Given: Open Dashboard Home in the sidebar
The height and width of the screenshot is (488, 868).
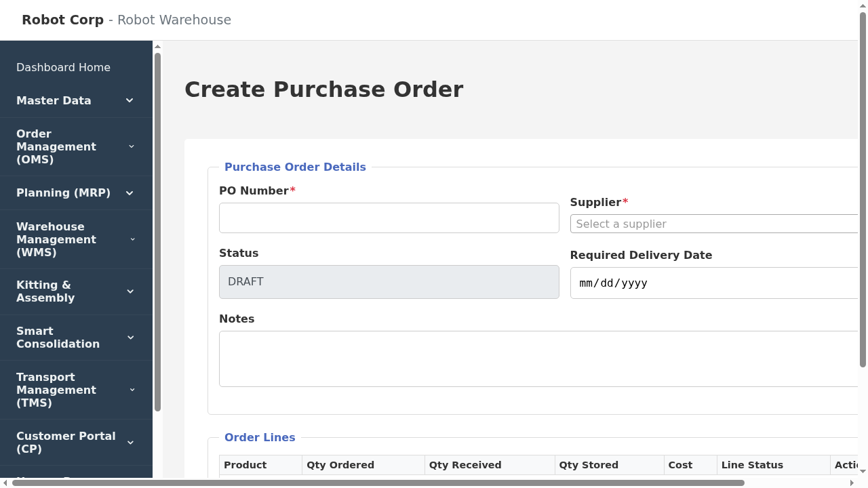Looking at the screenshot, I should [63, 67].
